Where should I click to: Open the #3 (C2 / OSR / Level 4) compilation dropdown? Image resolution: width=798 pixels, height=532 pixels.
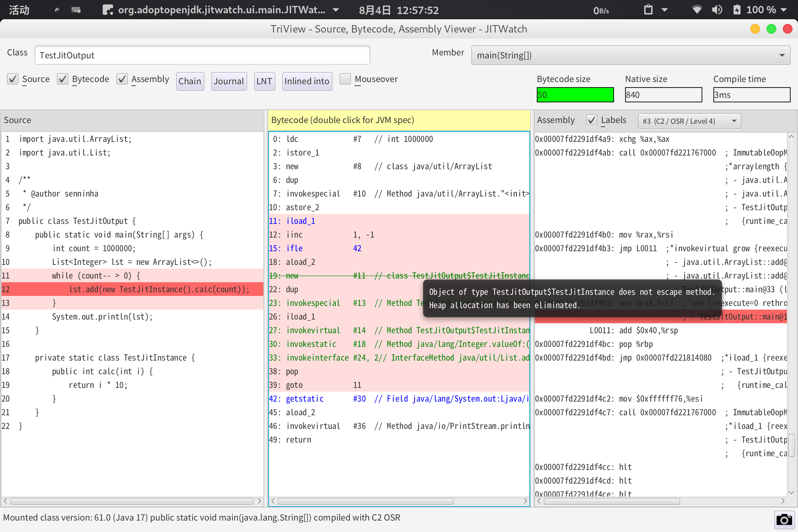689,121
